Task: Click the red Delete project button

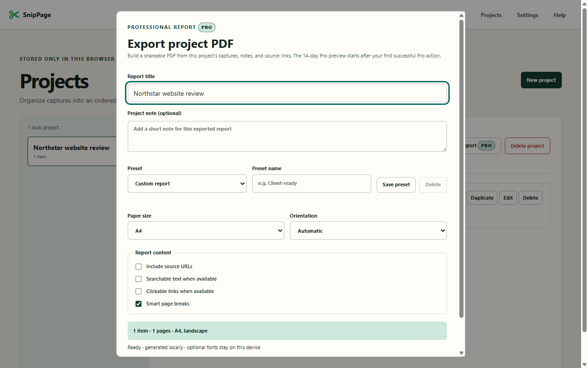Action: tap(527, 146)
